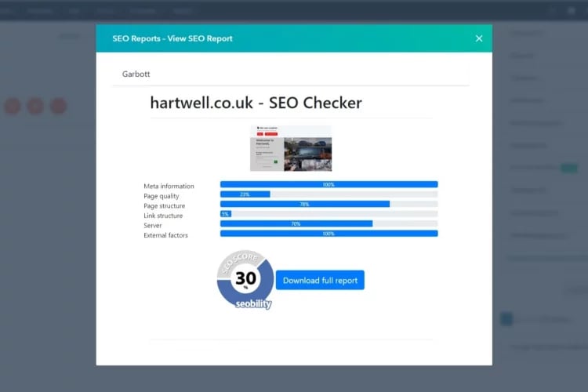Click the Download full report button
This screenshot has width=588, height=392.
pyautogui.click(x=320, y=280)
